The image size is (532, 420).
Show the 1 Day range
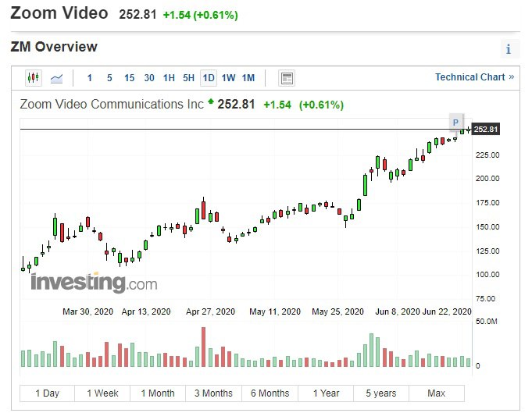point(47,393)
